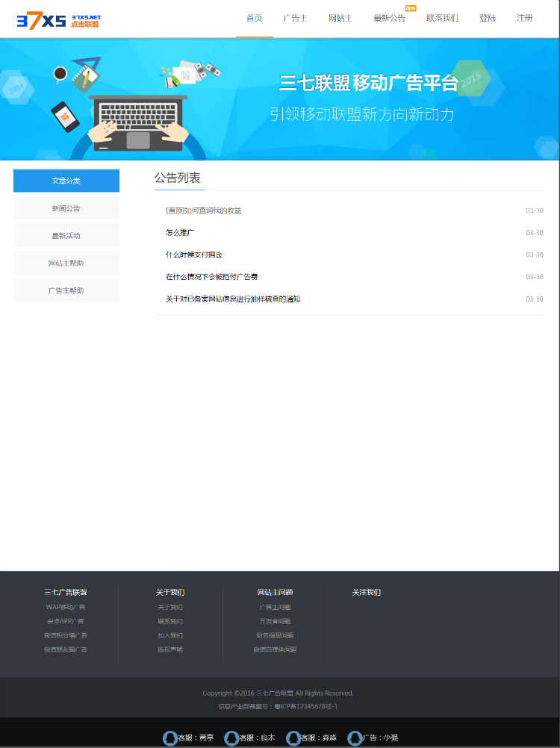This screenshot has height=748, width=560.
Task: Open the 首页 navigation tab
Action: pos(255,18)
